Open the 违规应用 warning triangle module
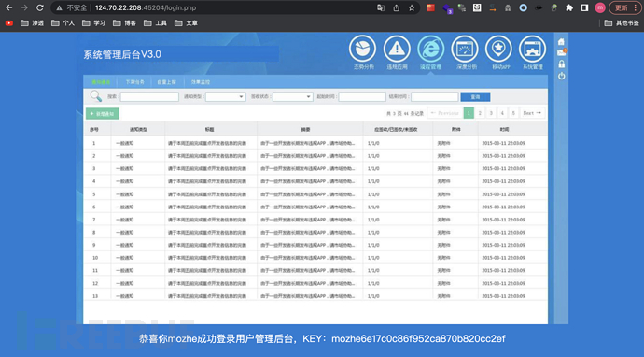This screenshot has width=644, height=357. pos(397,49)
